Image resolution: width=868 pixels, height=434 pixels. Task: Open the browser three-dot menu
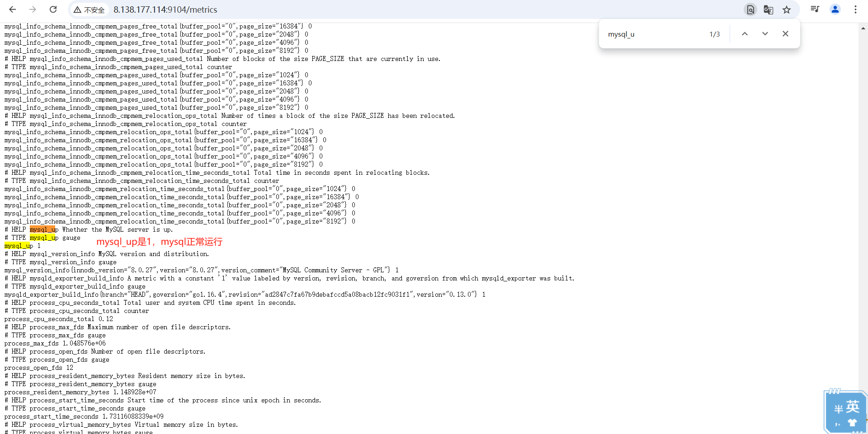tap(855, 9)
